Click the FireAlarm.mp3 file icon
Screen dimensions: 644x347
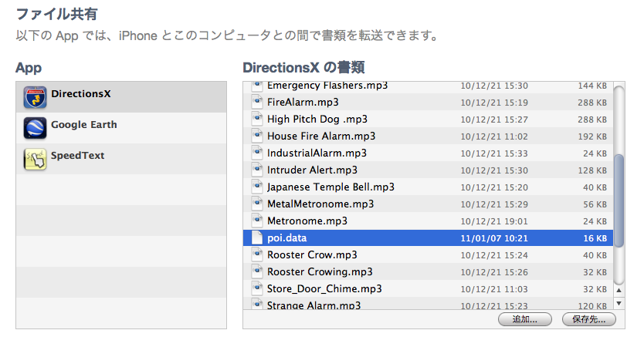coord(257,102)
